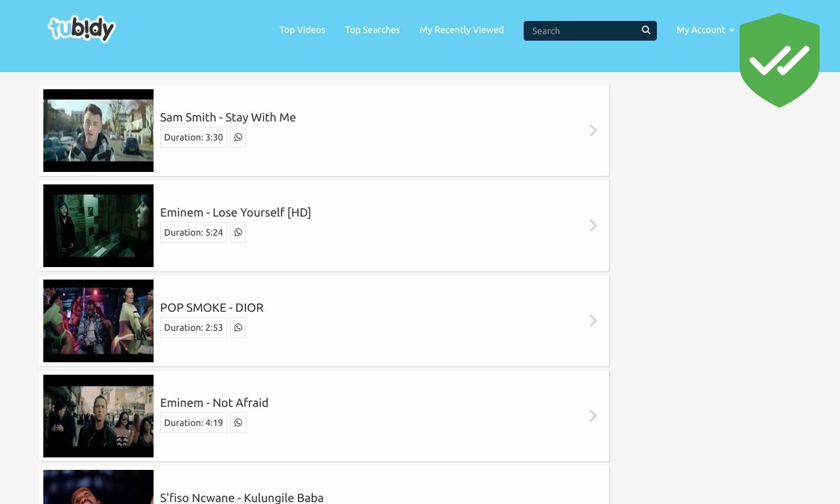Click the Tubidy logo
The width and height of the screenshot is (840, 504).
81,29
